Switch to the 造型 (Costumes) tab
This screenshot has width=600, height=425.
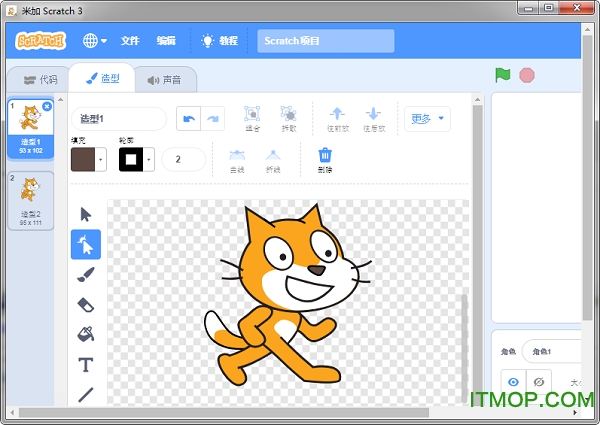[102, 78]
